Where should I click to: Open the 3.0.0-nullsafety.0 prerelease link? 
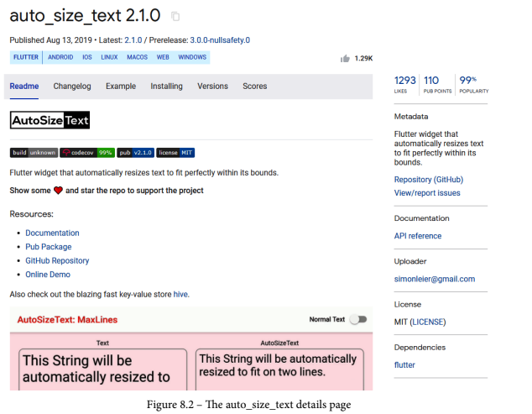[220, 40]
